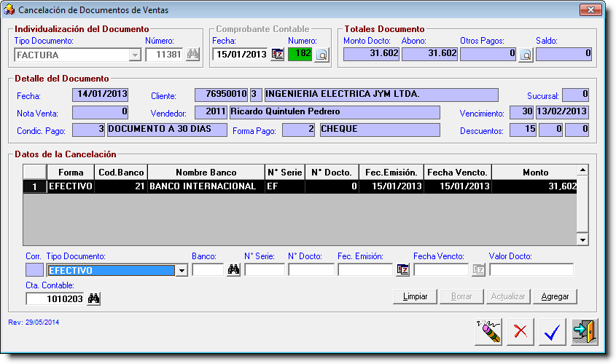Click the N° Docto input field
The height and width of the screenshot is (364, 616).
tap(311, 270)
